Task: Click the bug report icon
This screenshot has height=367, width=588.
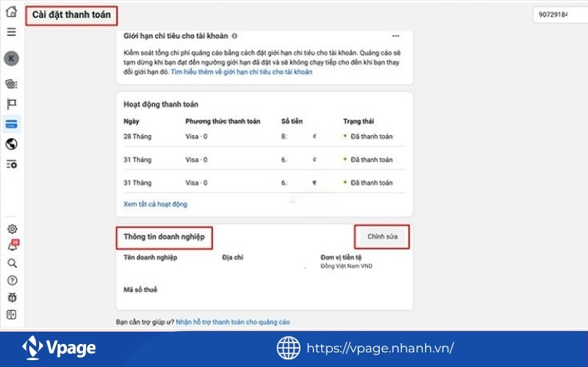Action: (x=11, y=296)
